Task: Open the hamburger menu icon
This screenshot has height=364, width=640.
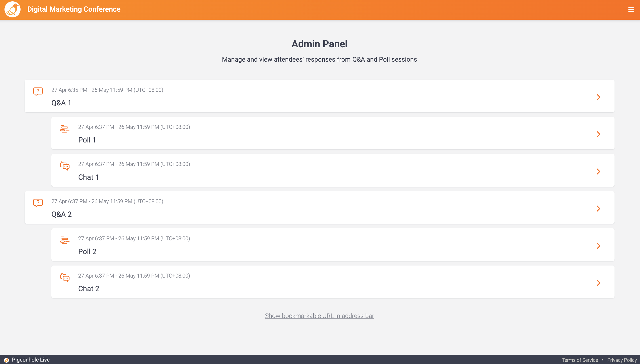Action: (631, 10)
